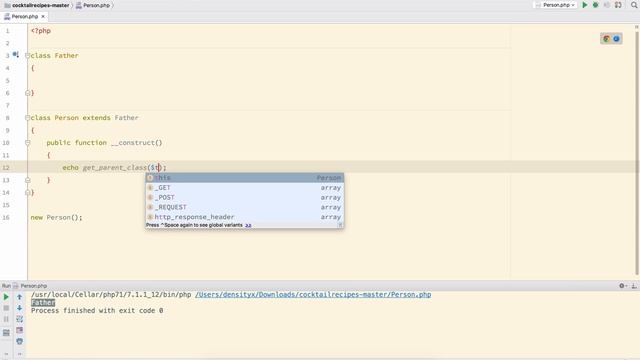Click '__construct()' method name
This screenshot has height=360, width=640.
point(136,143)
